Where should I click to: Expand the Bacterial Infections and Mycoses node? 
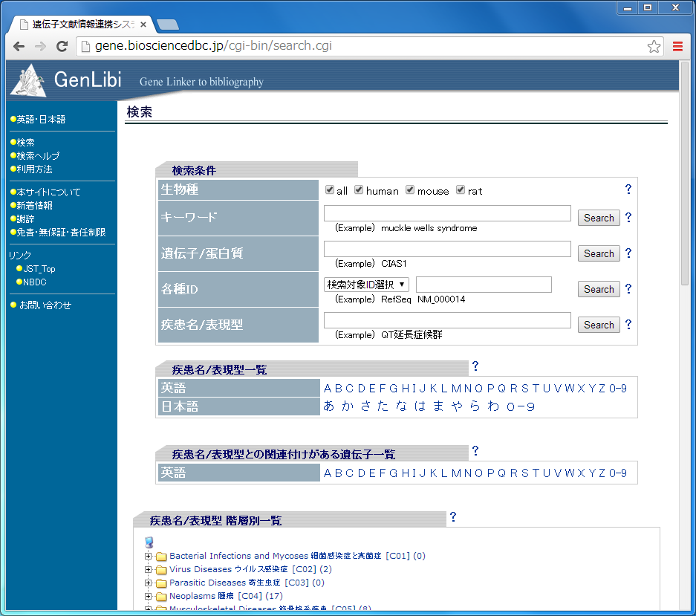click(149, 556)
